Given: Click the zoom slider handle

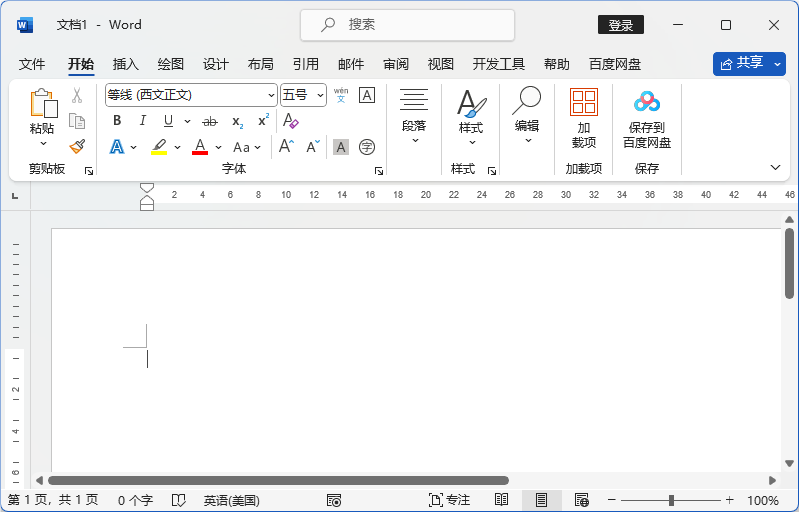Looking at the screenshot, I should 672,500.
